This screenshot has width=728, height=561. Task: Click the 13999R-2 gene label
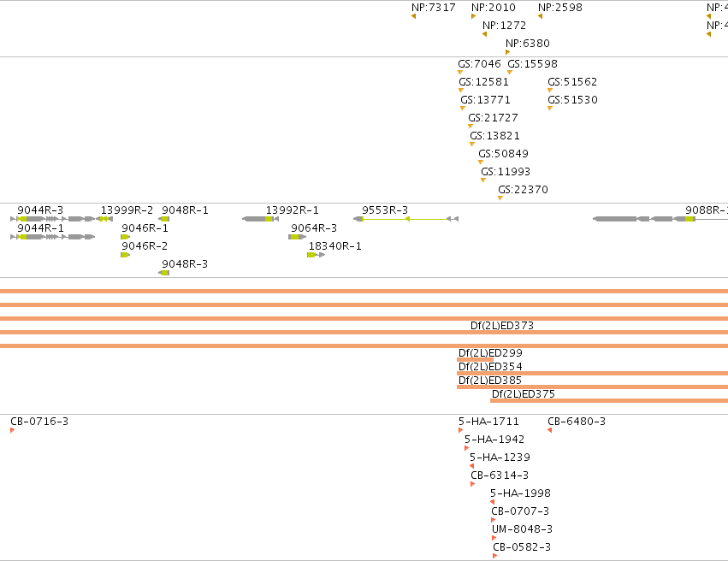click(127, 210)
